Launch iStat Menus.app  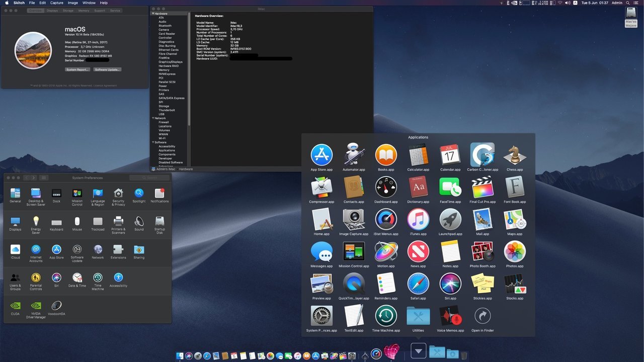386,222
